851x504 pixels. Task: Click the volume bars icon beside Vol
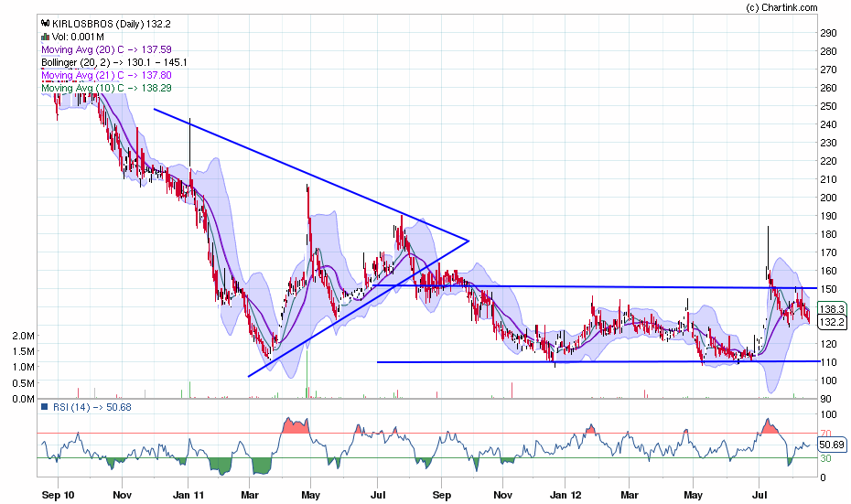46,37
